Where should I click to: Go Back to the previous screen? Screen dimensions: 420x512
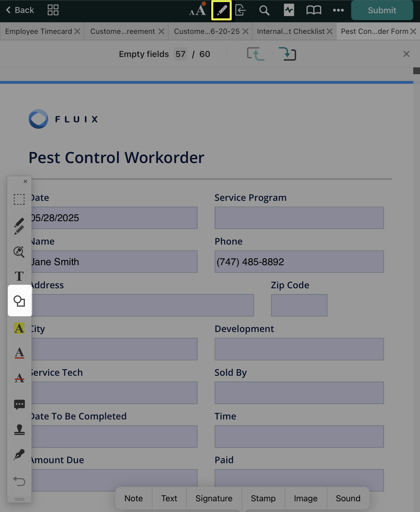tap(20, 10)
